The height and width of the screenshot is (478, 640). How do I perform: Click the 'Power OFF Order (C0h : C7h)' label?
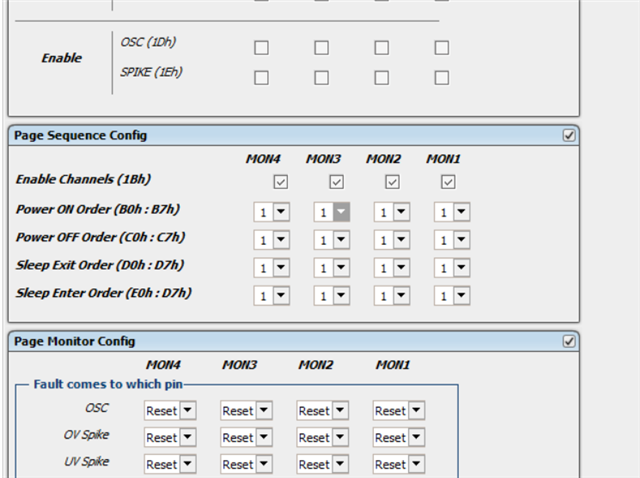coord(100,237)
